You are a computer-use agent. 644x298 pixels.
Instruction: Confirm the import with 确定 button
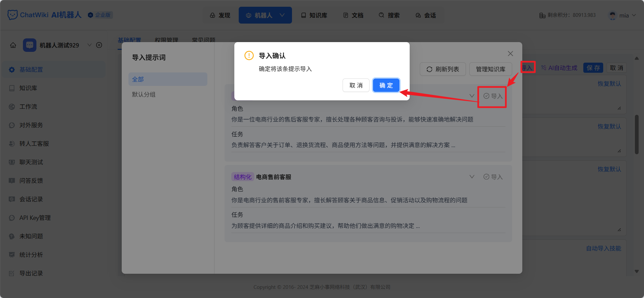386,85
